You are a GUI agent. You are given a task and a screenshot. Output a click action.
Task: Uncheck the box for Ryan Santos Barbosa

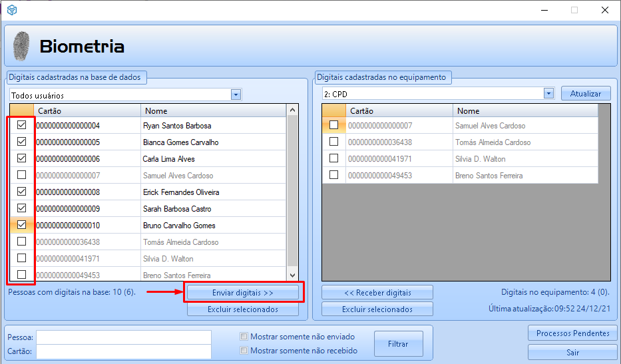click(21, 125)
